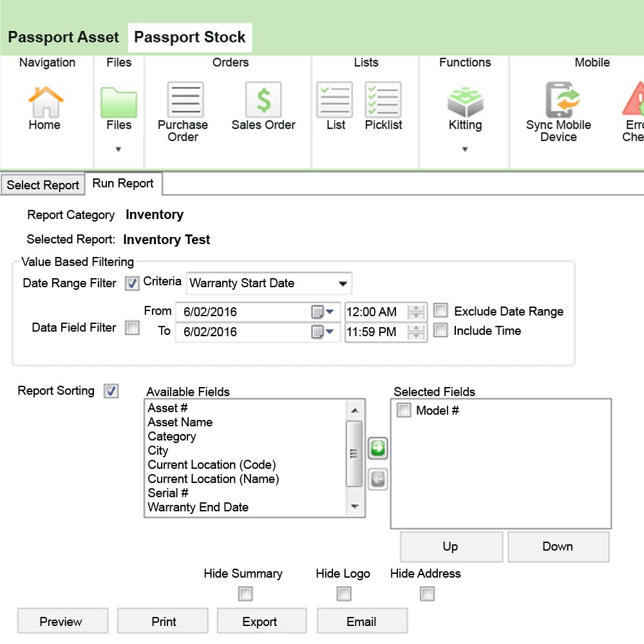This screenshot has width=644, height=644.
Task: Open the To date calendar picker
Action: coord(323,332)
